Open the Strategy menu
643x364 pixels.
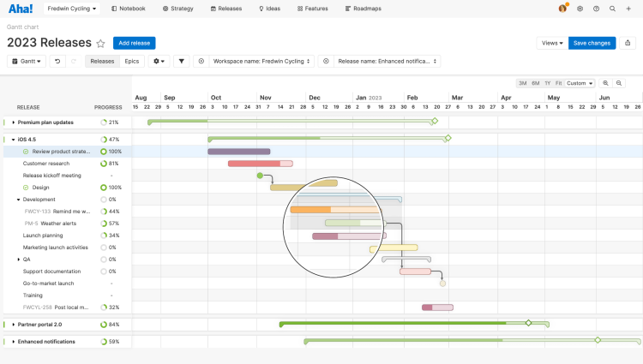pyautogui.click(x=178, y=9)
